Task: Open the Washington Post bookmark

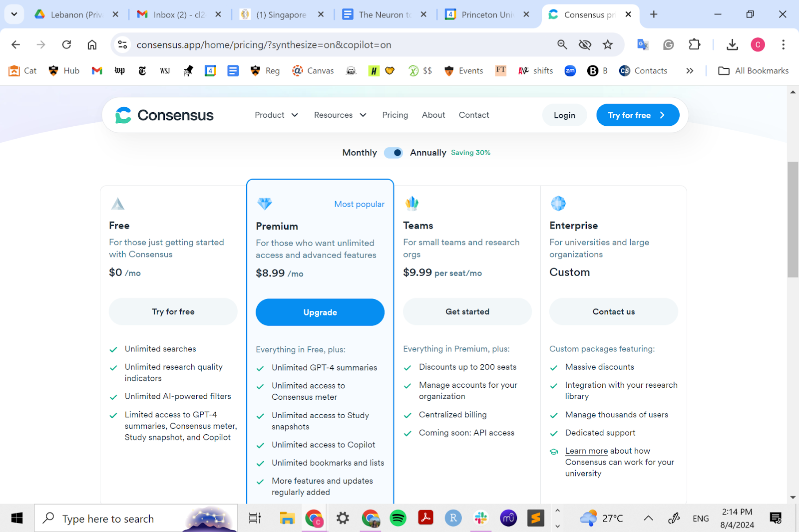Action: [x=120, y=71]
